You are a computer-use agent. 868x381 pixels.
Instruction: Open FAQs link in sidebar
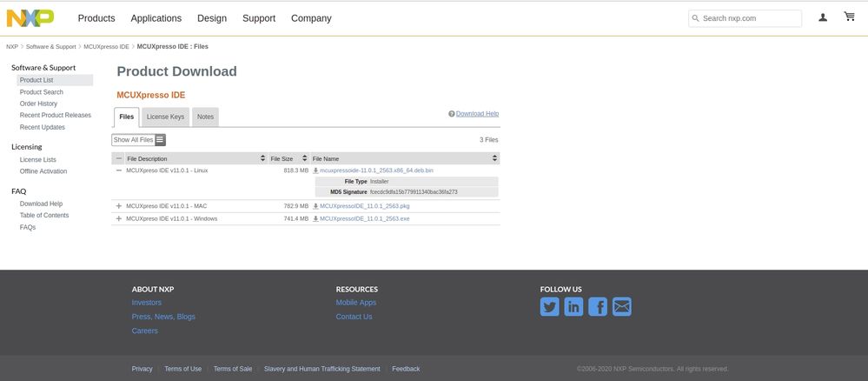pyautogui.click(x=28, y=227)
